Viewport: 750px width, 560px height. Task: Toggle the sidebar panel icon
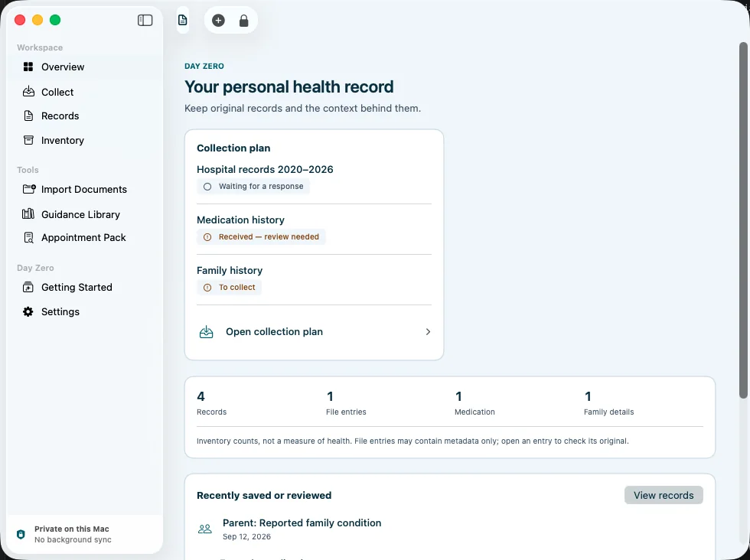point(145,20)
